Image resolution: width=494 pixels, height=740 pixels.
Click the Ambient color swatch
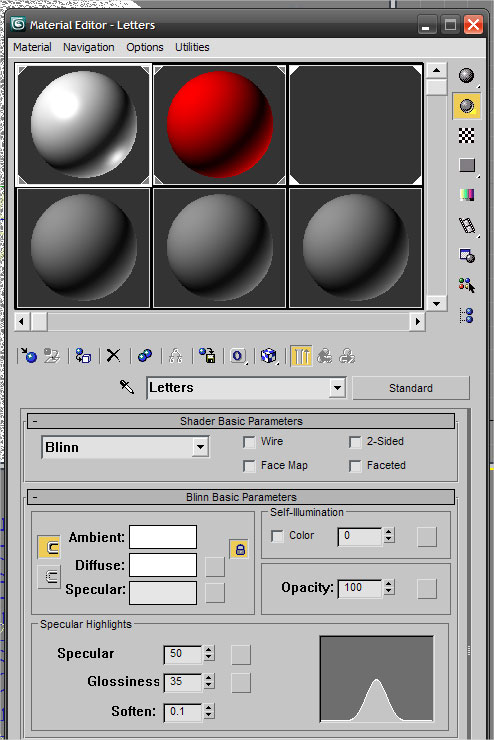pyautogui.click(x=163, y=537)
